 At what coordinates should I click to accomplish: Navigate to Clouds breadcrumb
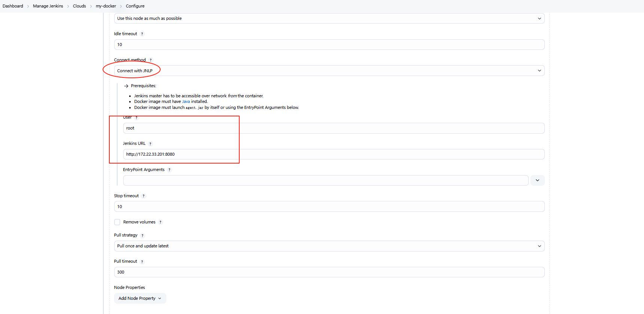click(79, 6)
